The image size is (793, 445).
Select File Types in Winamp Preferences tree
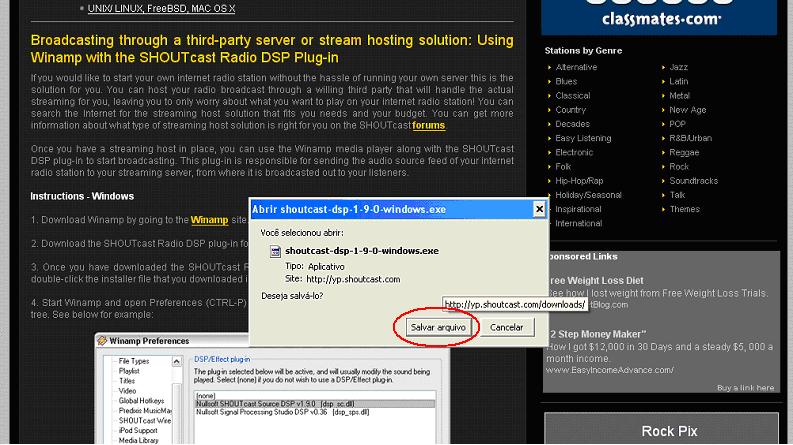point(134,361)
